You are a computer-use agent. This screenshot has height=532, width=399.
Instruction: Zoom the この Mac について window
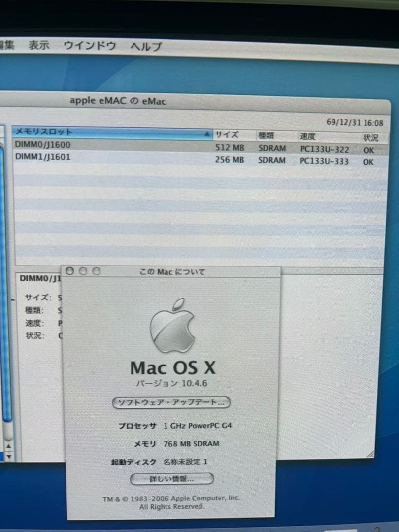[x=97, y=271]
